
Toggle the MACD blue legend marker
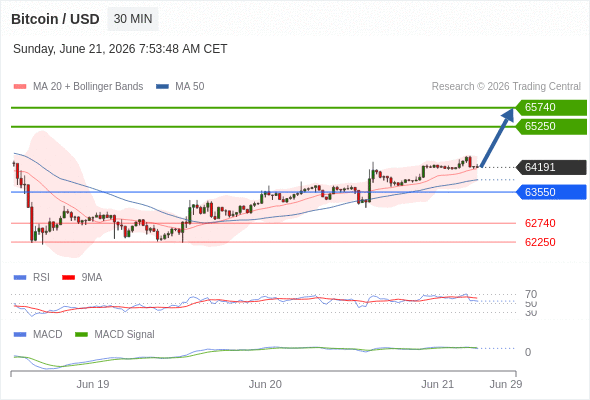(x=20, y=335)
